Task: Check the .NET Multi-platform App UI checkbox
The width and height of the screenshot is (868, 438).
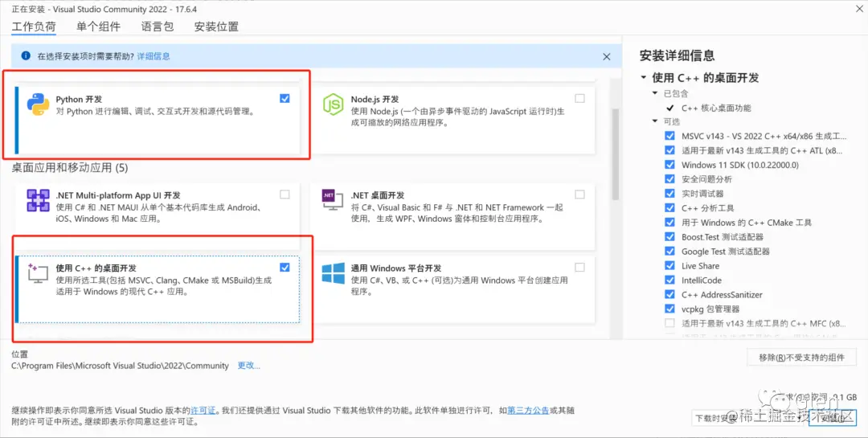Action: click(x=285, y=195)
